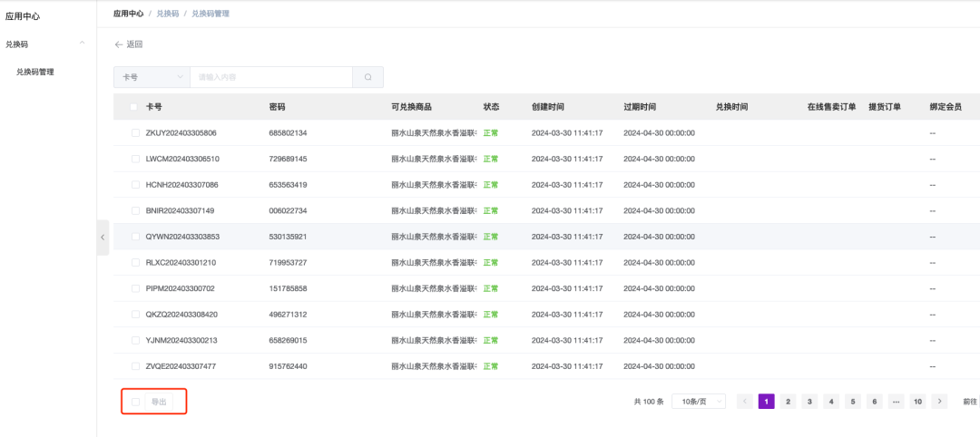Click password cell 006022734

coord(289,211)
